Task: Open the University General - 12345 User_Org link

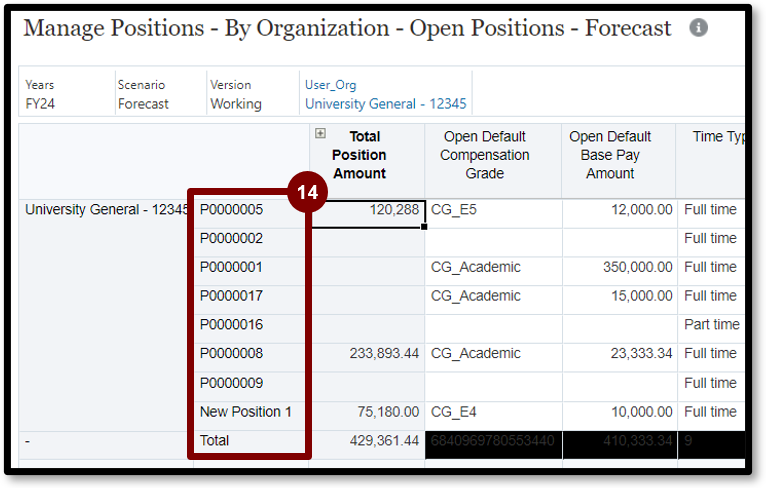Action: pyautogui.click(x=385, y=103)
